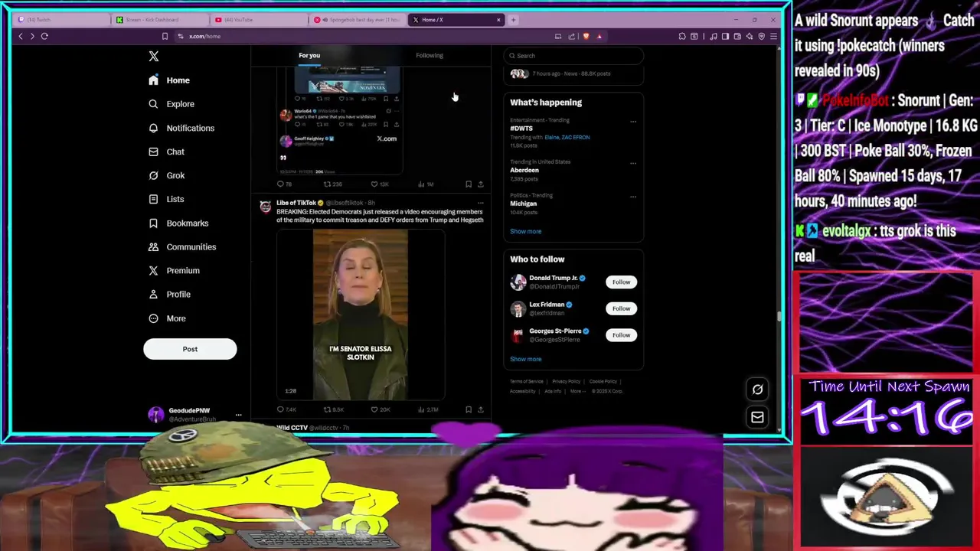This screenshot has height=551, width=980.
Task: Click Show more under Who to follow
Action: (526, 359)
